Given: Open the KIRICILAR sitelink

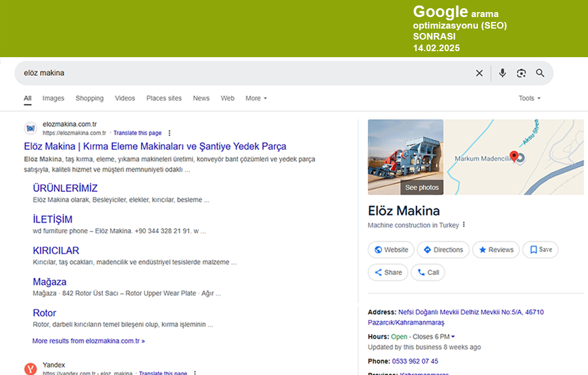Looking at the screenshot, I should 56,250.
